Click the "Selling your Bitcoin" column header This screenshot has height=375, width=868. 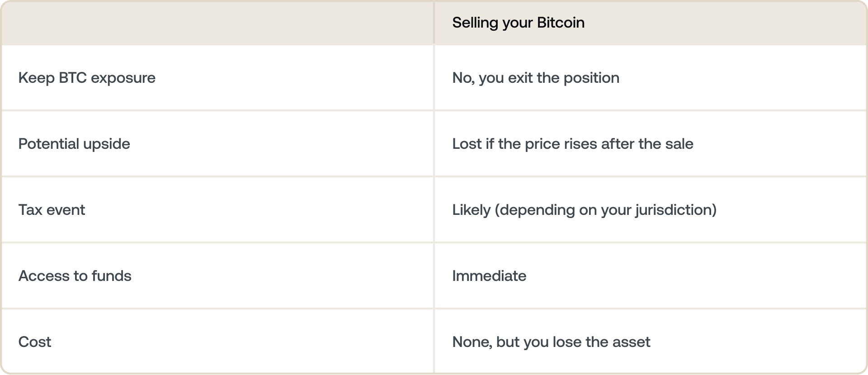pyautogui.click(x=518, y=23)
